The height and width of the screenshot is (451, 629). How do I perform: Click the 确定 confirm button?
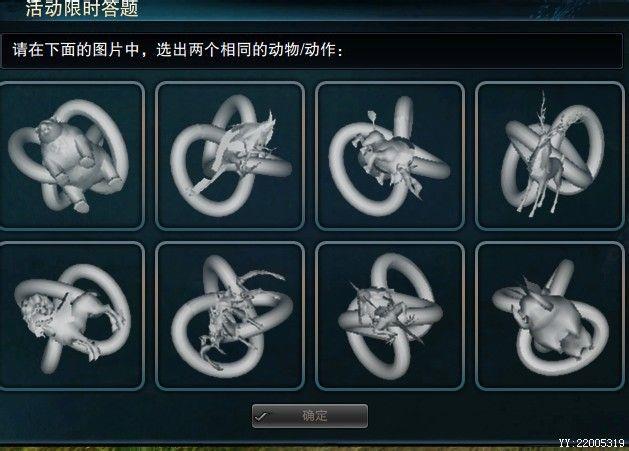(310, 416)
